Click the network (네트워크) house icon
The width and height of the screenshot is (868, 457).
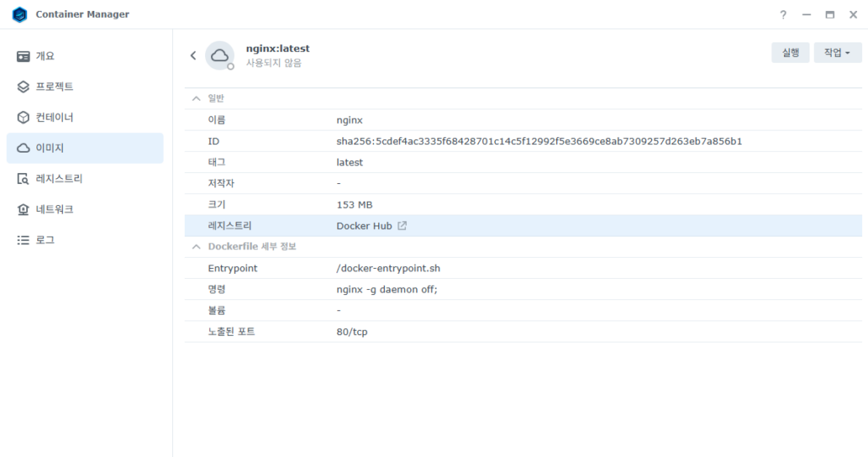pyautogui.click(x=24, y=209)
